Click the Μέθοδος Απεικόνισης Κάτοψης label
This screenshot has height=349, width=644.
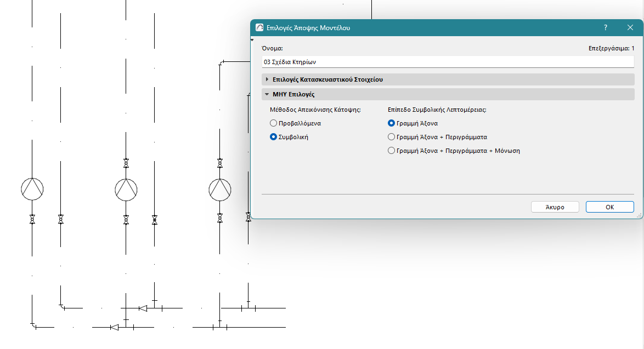(x=315, y=110)
